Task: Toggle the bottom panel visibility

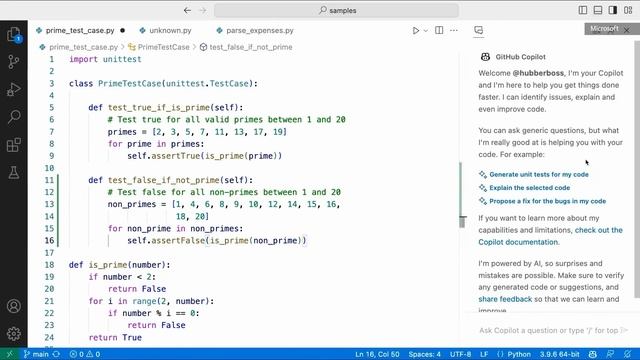Action: pyautogui.click(x=598, y=11)
